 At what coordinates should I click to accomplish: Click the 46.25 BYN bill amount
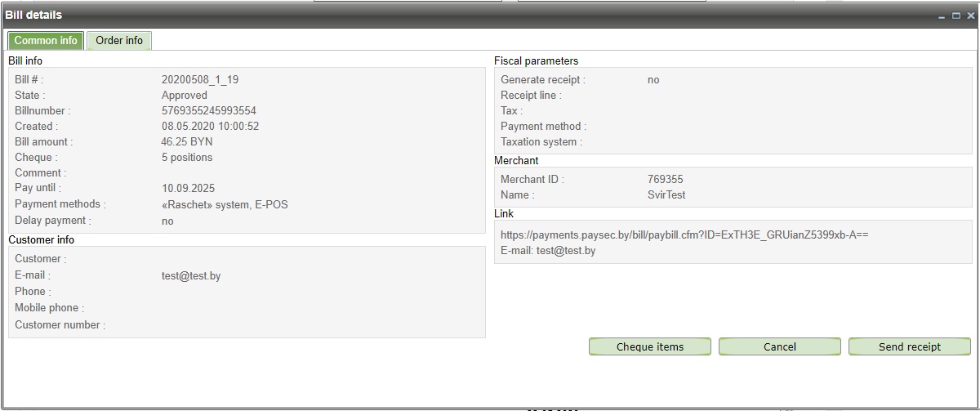(187, 142)
